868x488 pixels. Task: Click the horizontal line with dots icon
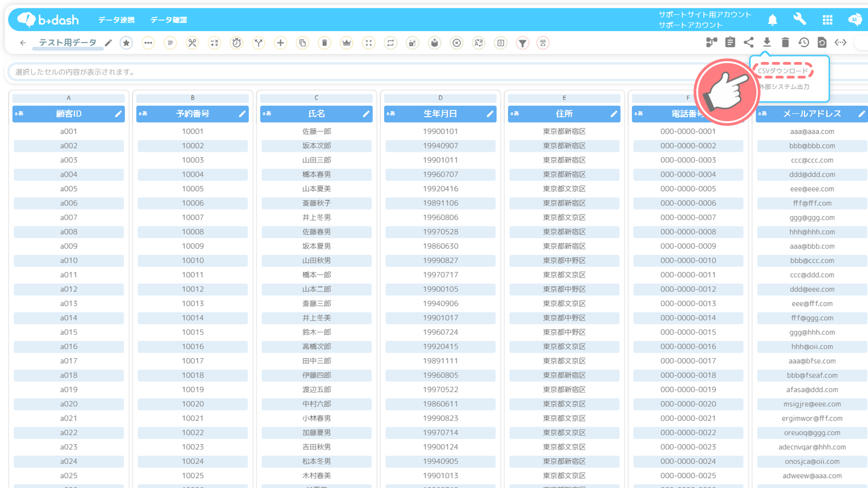pyautogui.click(x=148, y=43)
